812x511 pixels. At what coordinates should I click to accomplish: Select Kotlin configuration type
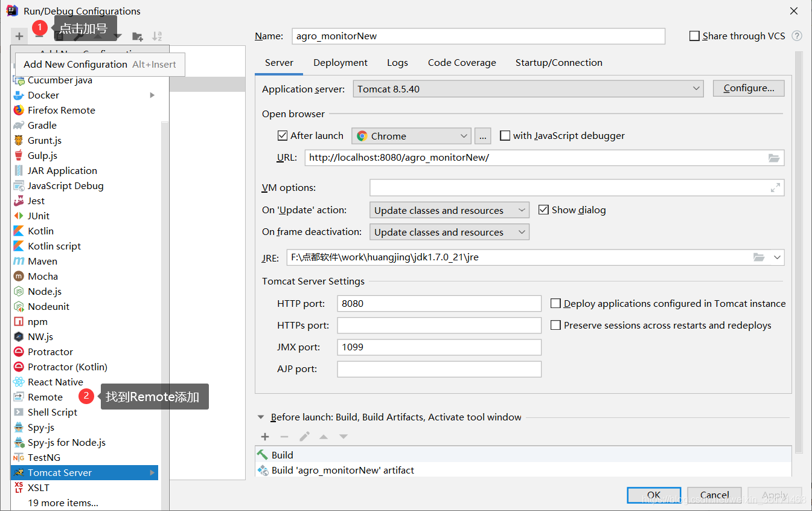[x=84, y=231]
